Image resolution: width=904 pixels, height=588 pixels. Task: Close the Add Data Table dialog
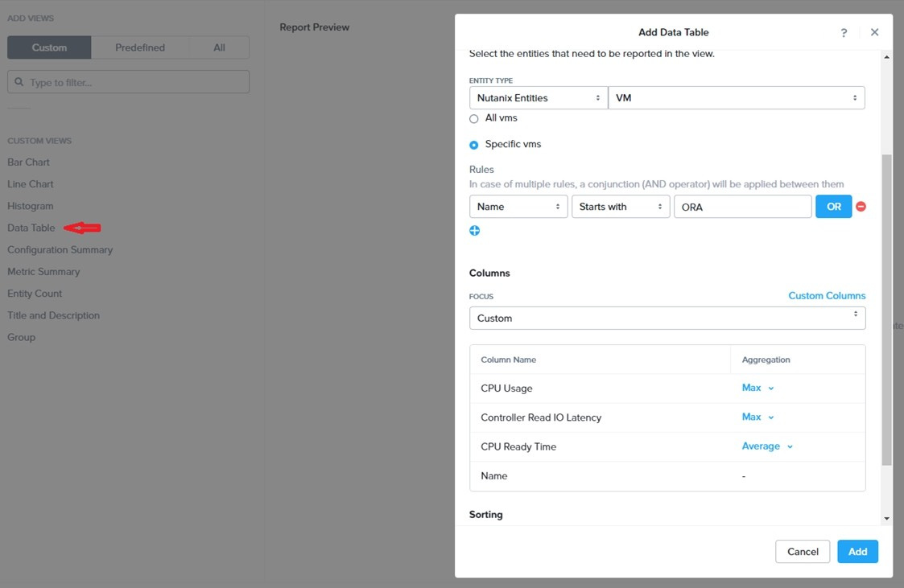(x=874, y=32)
